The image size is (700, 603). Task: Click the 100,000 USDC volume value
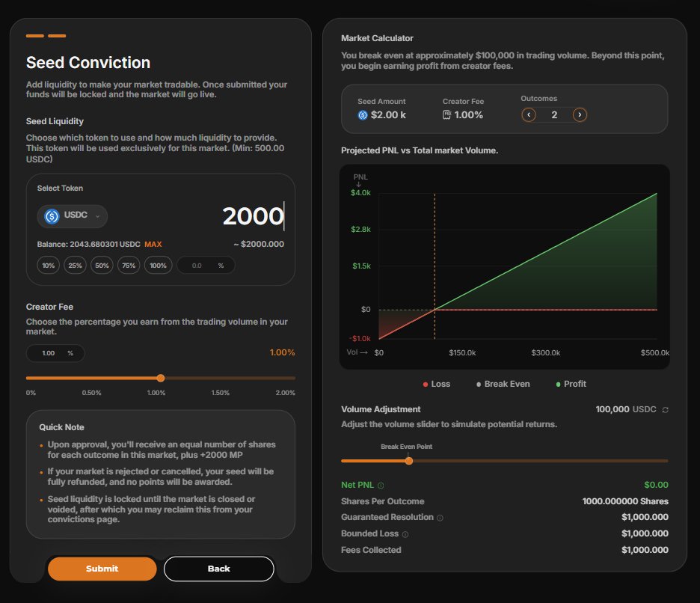pos(626,409)
